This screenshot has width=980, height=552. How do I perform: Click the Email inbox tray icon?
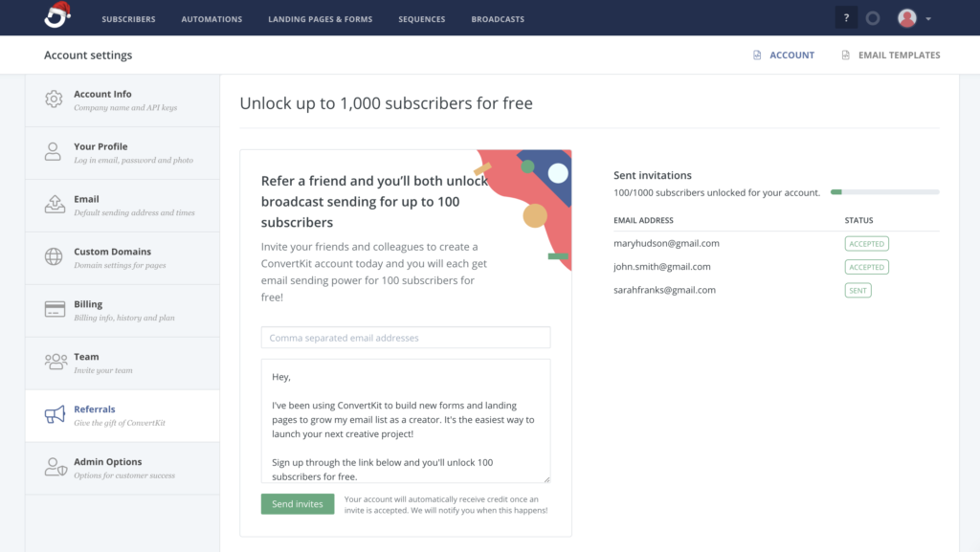[55, 205]
